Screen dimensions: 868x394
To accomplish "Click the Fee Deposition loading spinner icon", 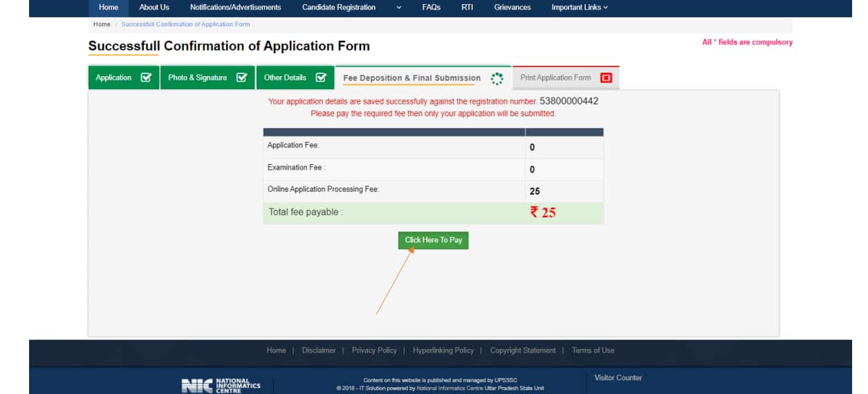I will (x=497, y=78).
